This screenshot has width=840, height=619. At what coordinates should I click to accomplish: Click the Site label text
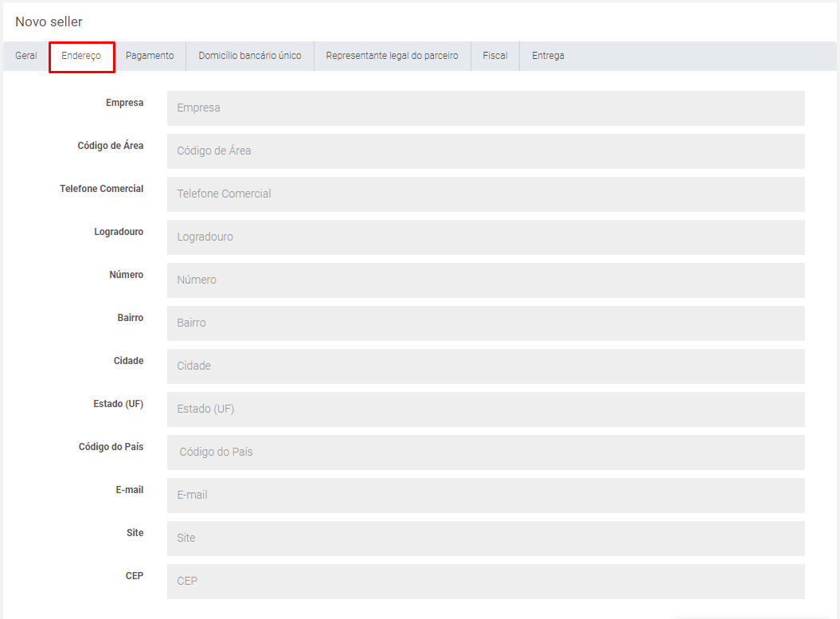point(135,533)
